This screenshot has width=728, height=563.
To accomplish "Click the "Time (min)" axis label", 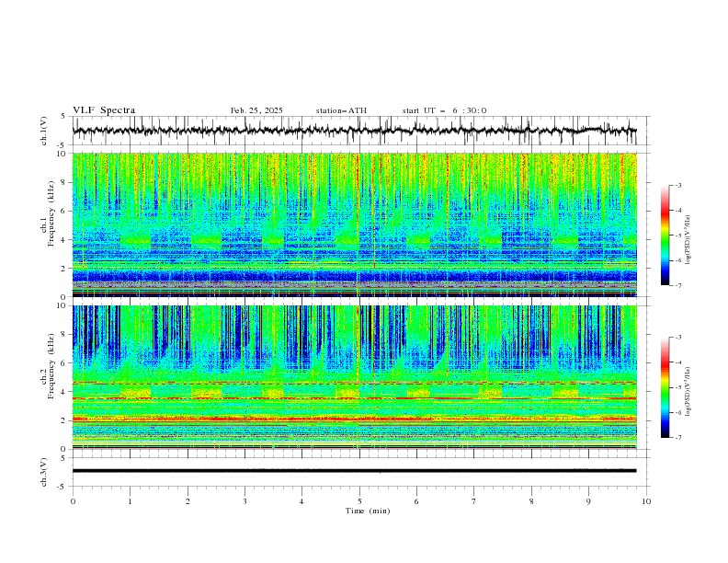I will (368, 511).
